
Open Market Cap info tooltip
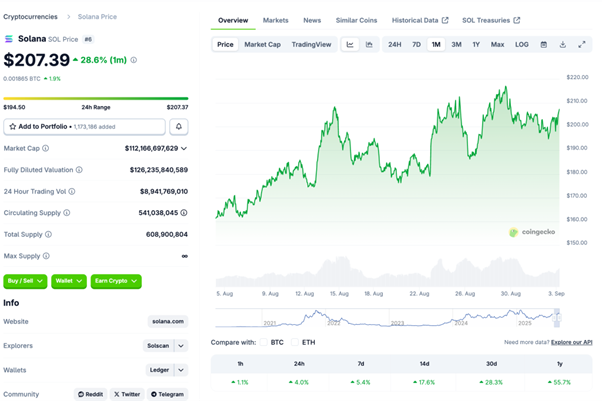point(45,148)
